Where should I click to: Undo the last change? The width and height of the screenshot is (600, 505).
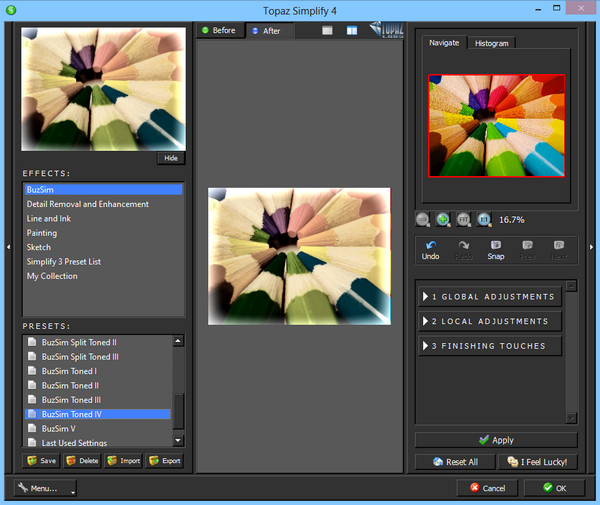coord(431,249)
